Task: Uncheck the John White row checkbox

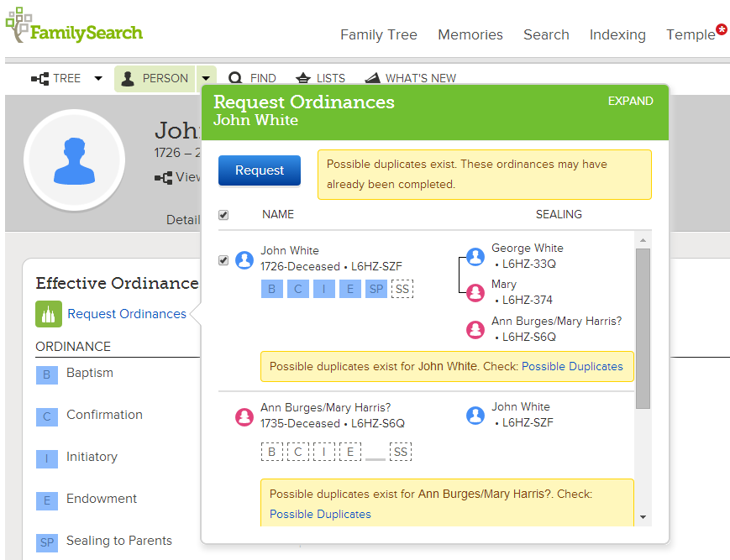Action: 223,260
